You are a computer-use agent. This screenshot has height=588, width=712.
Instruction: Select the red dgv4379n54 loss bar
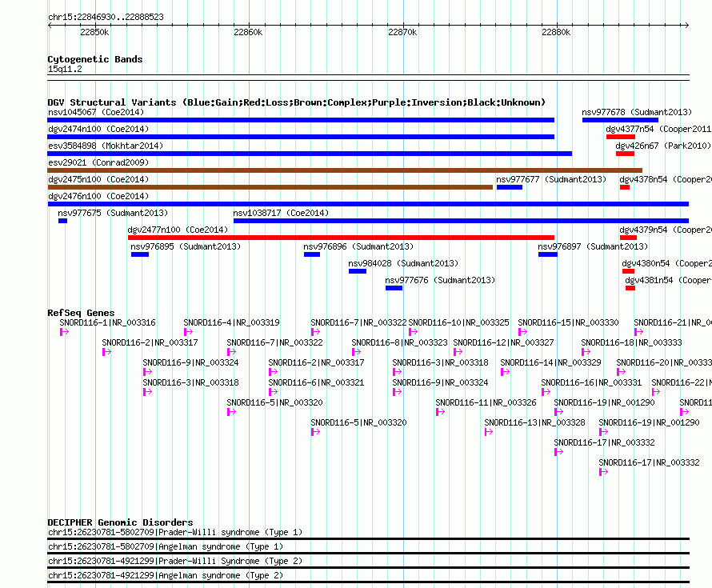[x=629, y=238]
